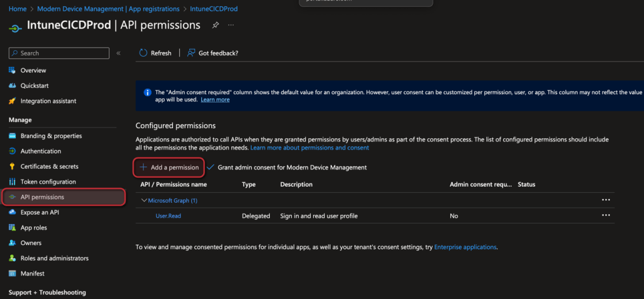The image size is (644, 299).
Task: Follow the Enterprise applications link
Action: [465, 247]
